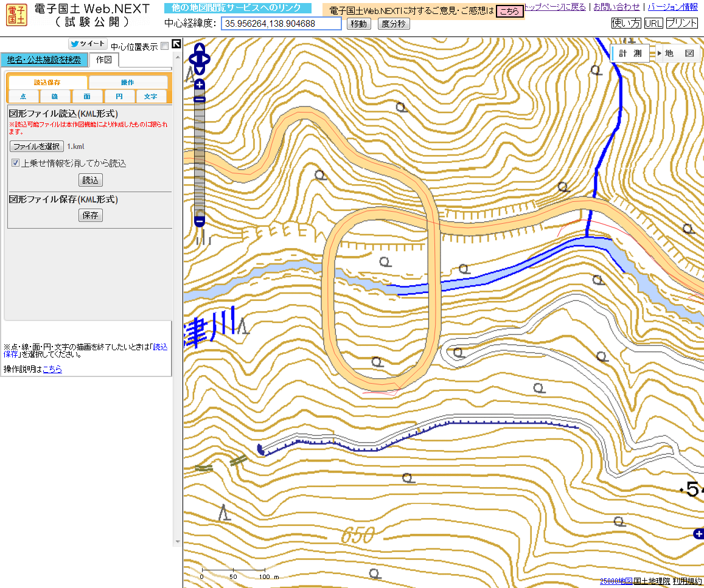Switch to the 地名・公共施設を検索 tab
704x588 pixels.
[44, 60]
